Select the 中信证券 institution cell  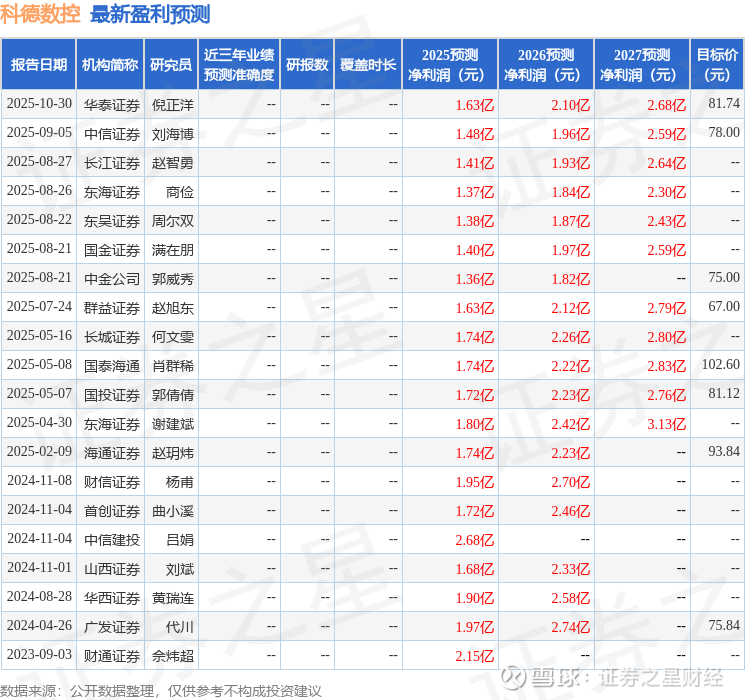(x=112, y=134)
